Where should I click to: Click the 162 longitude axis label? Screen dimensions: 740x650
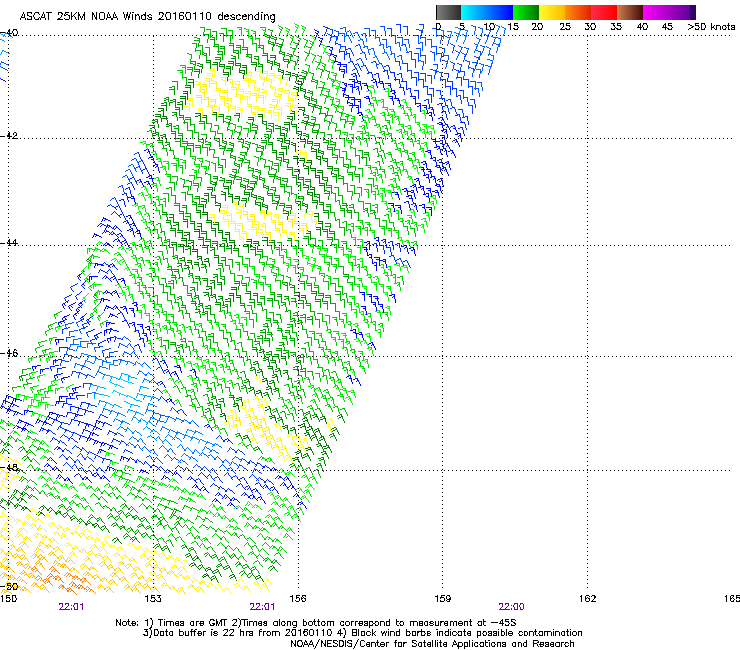[588, 599]
